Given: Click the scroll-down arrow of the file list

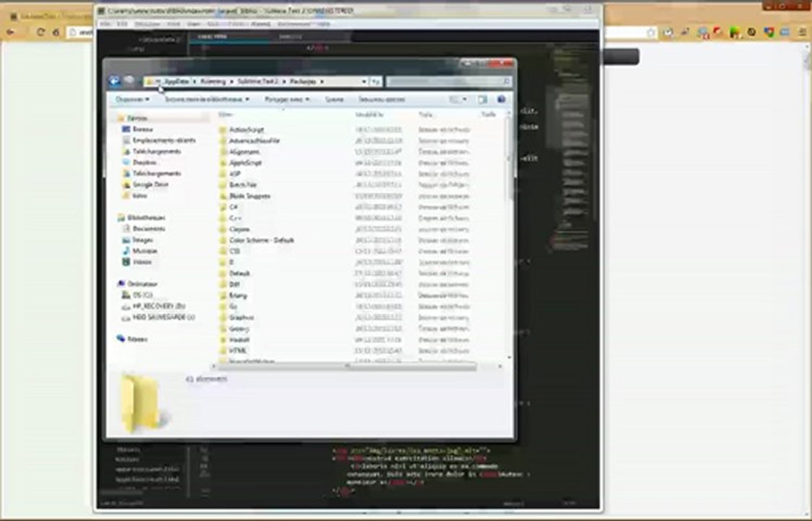Looking at the screenshot, I should [510, 357].
